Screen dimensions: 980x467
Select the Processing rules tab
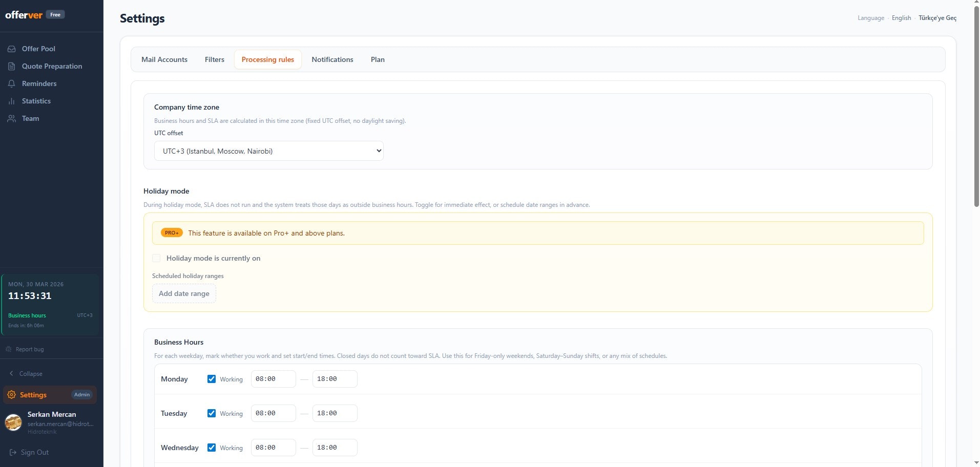click(268, 59)
